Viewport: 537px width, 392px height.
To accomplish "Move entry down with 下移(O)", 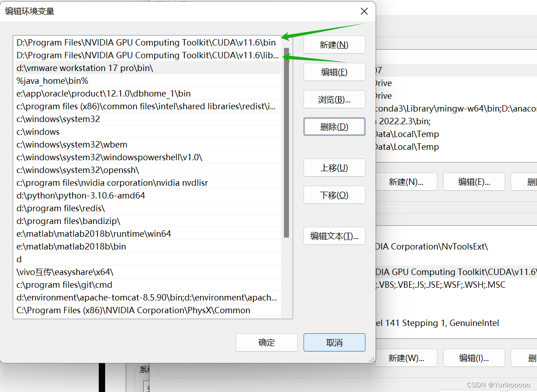I will pos(334,195).
